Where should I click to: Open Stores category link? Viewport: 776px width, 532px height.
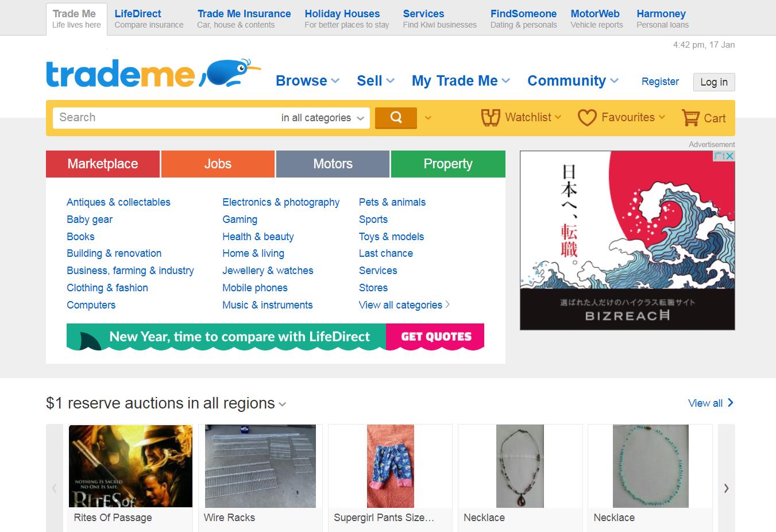[x=373, y=288]
